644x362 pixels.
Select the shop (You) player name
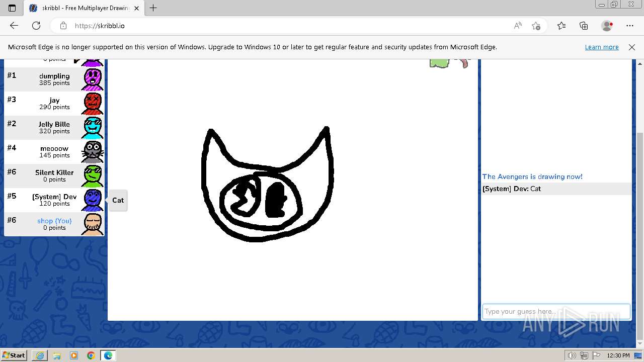coord(54,221)
